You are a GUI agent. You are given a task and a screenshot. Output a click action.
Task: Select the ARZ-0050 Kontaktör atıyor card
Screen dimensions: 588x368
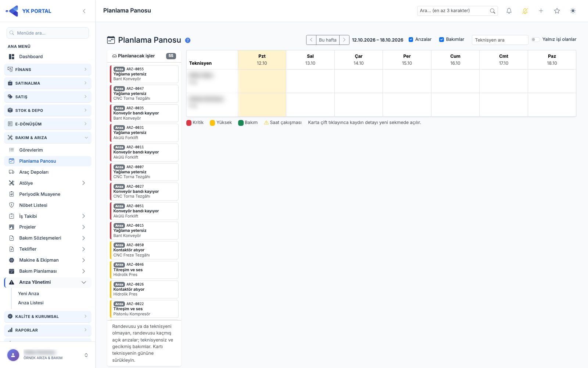click(144, 250)
